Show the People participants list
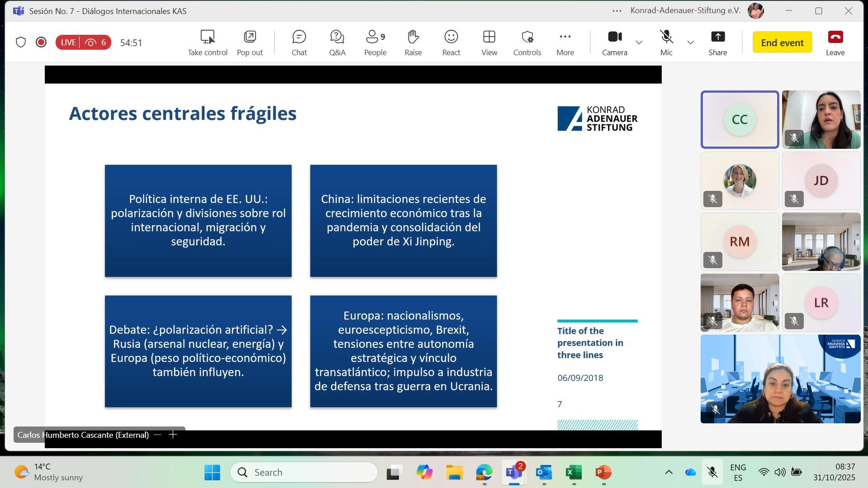 point(375,43)
